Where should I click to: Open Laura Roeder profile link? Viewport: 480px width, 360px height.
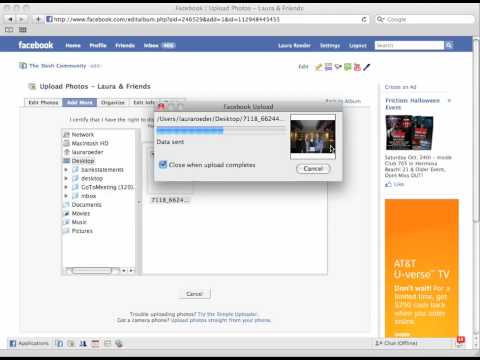pos(294,45)
